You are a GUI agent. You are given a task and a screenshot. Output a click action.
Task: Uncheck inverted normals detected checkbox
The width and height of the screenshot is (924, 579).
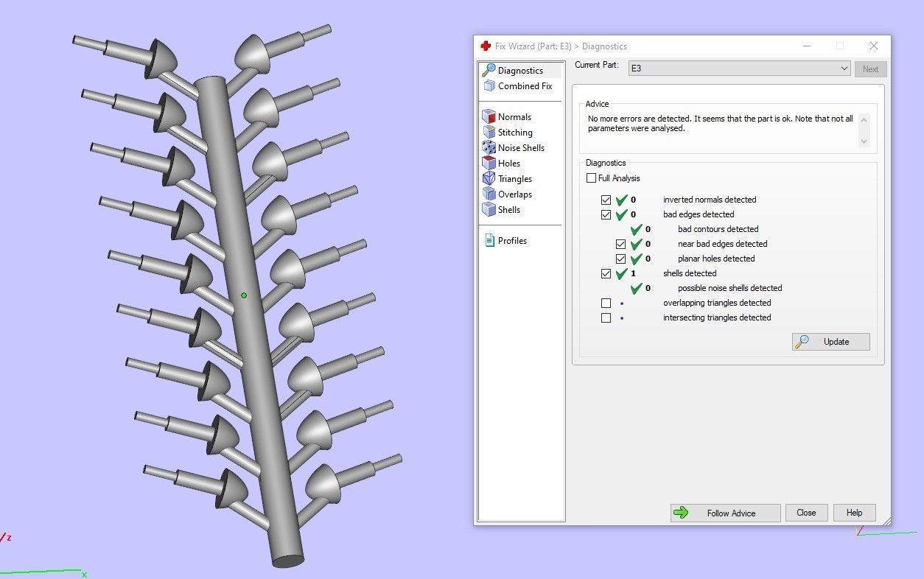pos(606,200)
